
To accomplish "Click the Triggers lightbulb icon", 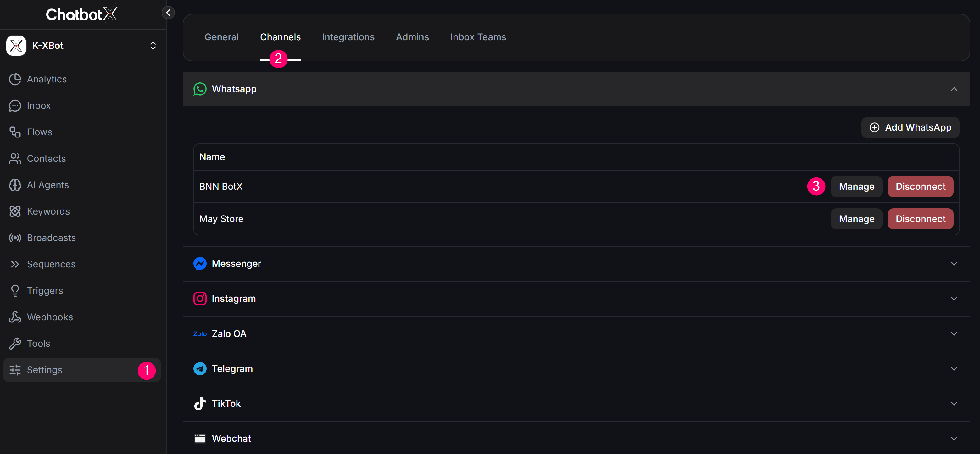I will pyautogui.click(x=15, y=291).
